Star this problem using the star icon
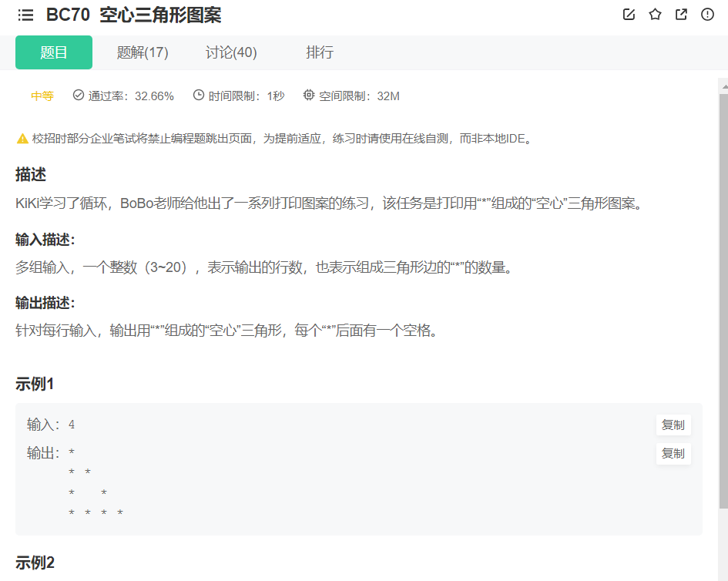This screenshot has height=581, width=728. [x=655, y=14]
